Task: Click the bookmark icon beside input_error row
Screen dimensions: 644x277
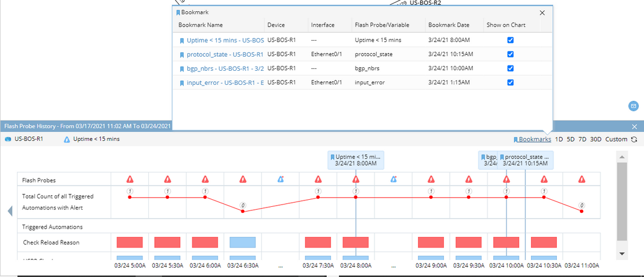Action: [x=182, y=83]
